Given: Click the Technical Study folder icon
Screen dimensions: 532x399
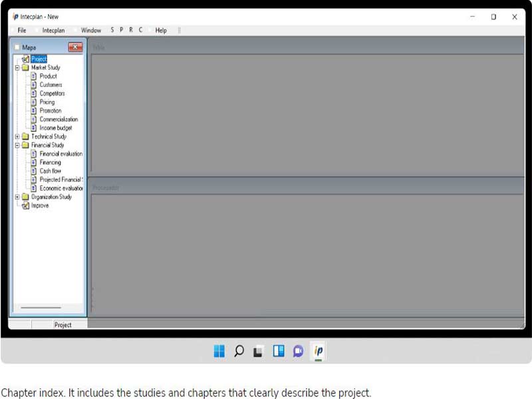Looking at the screenshot, I should 25,136.
